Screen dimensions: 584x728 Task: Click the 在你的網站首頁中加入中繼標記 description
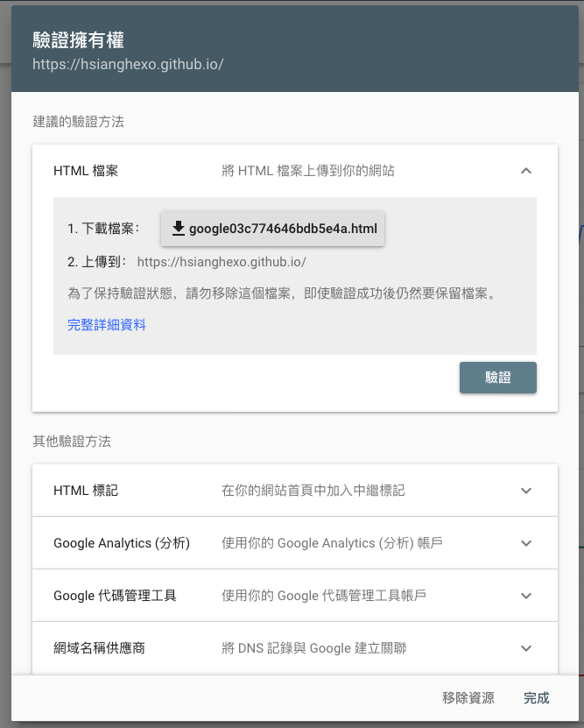(x=313, y=491)
